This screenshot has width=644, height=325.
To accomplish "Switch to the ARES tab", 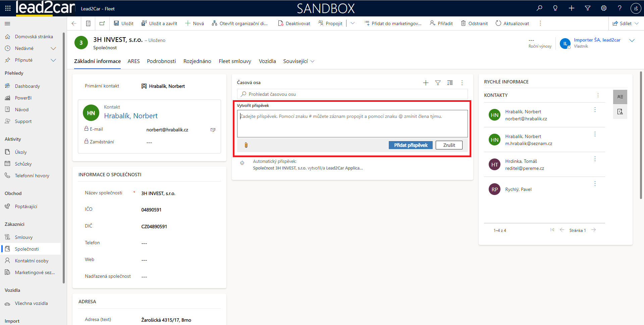I will (133, 61).
